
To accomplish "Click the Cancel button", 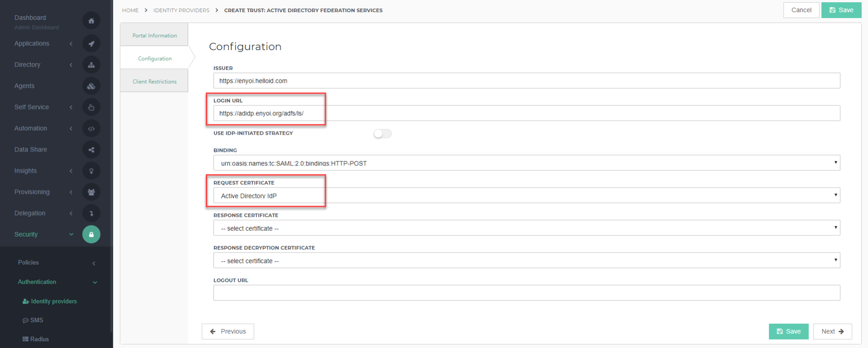I will pos(801,10).
